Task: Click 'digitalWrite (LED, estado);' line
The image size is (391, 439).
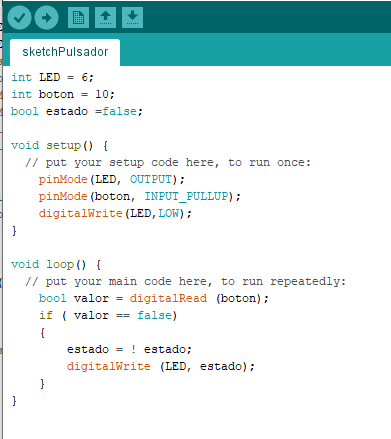Action: 161,366
